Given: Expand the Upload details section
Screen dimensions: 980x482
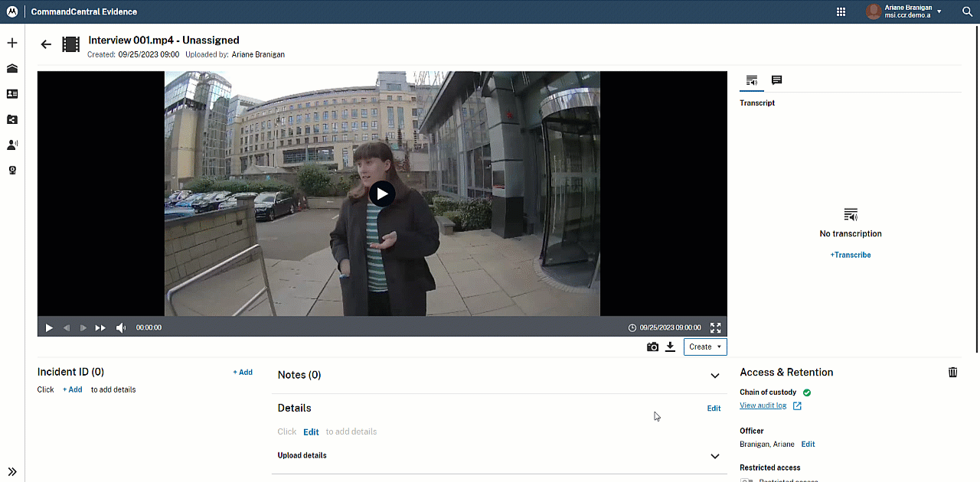Looking at the screenshot, I should (x=714, y=456).
